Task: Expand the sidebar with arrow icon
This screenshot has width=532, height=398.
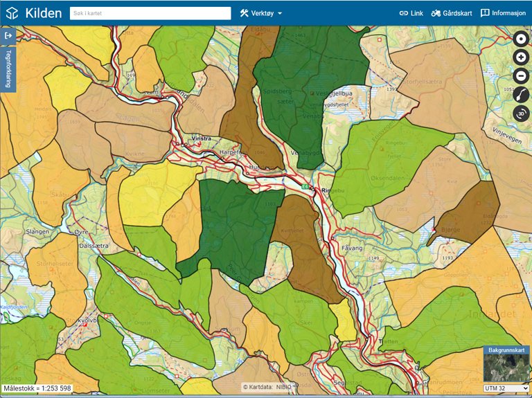Action: tap(8, 35)
